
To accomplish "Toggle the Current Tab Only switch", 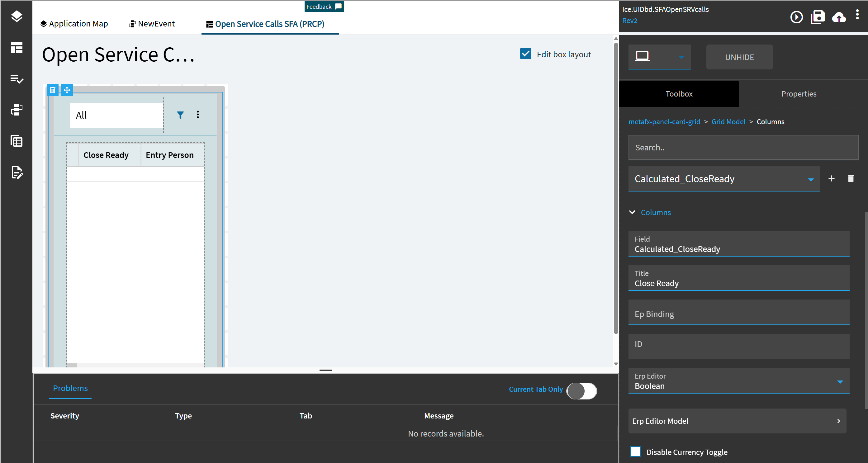I will click(581, 391).
